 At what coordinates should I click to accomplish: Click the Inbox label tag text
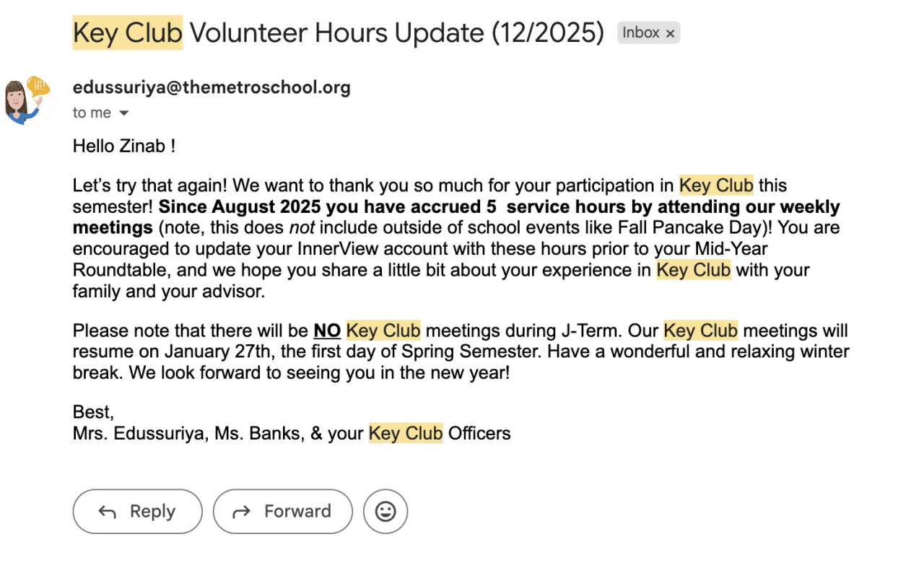[x=640, y=33]
